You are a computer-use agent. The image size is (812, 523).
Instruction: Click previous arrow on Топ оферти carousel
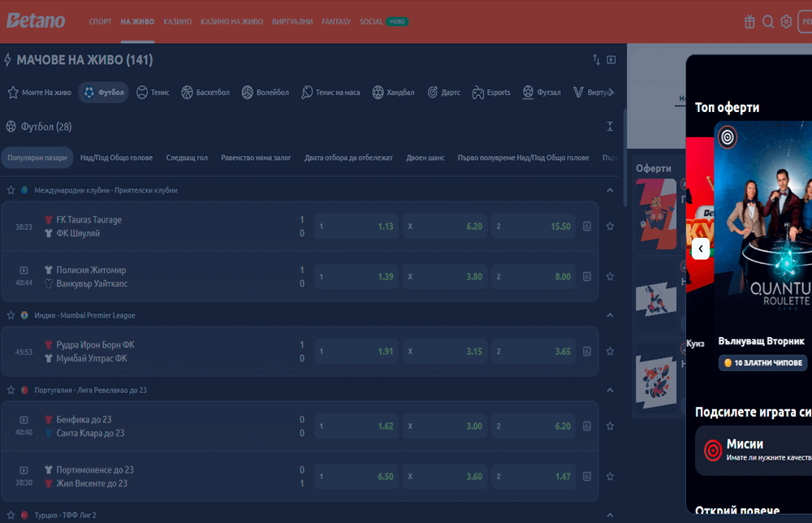point(701,249)
